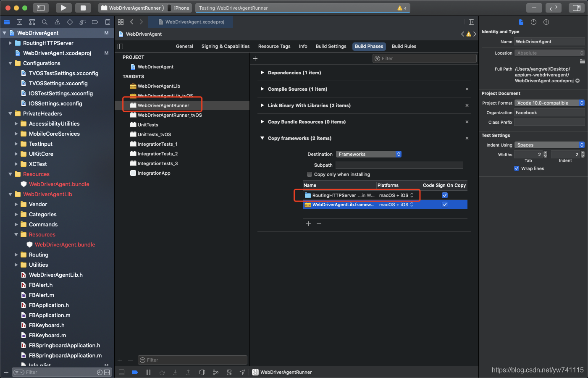
Task: Expand the Compile Sources build phase
Action: coord(262,89)
